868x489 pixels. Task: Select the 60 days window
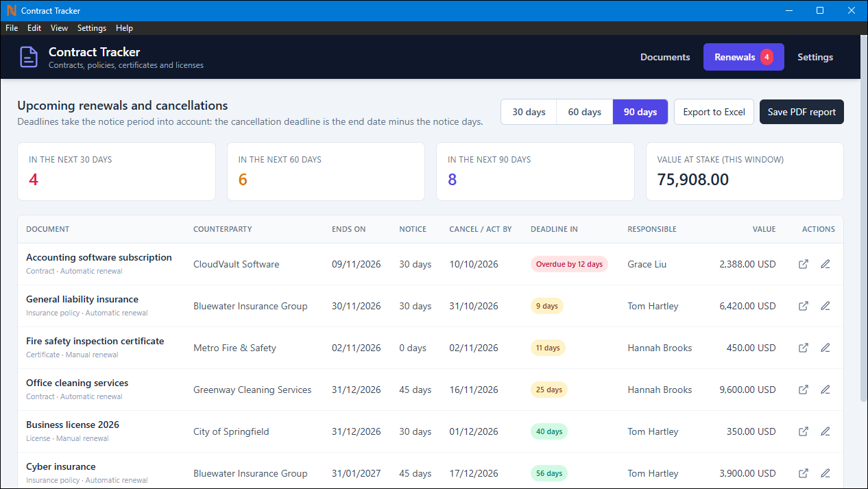pos(584,112)
